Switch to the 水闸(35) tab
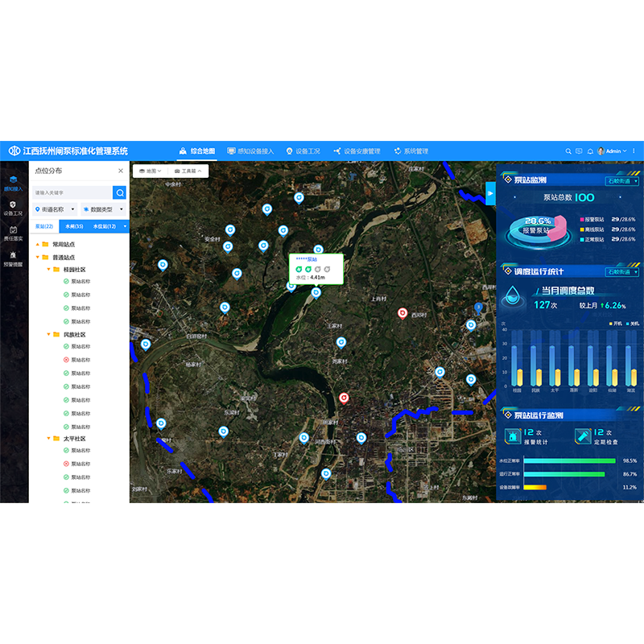 coord(74,226)
